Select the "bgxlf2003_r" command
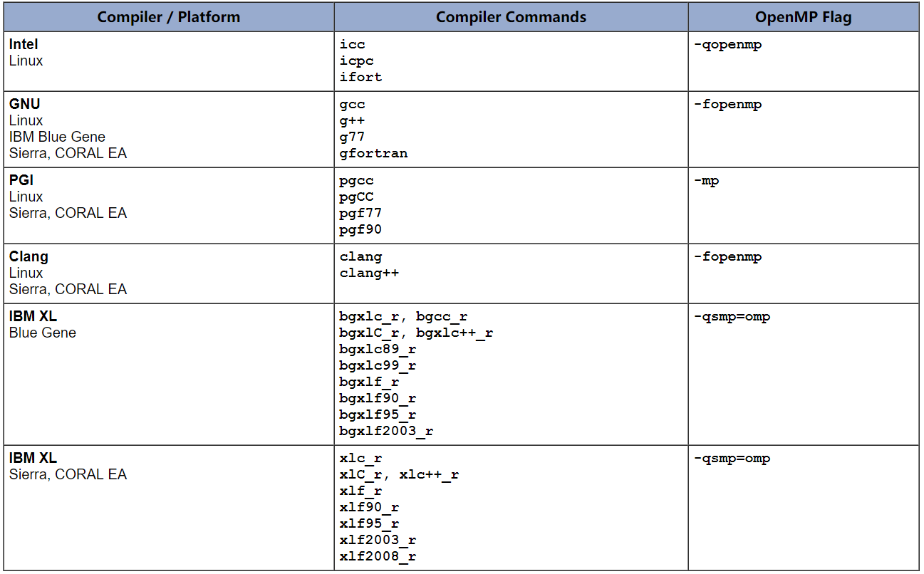This screenshot has width=924, height=574. (x=386, y=432)
